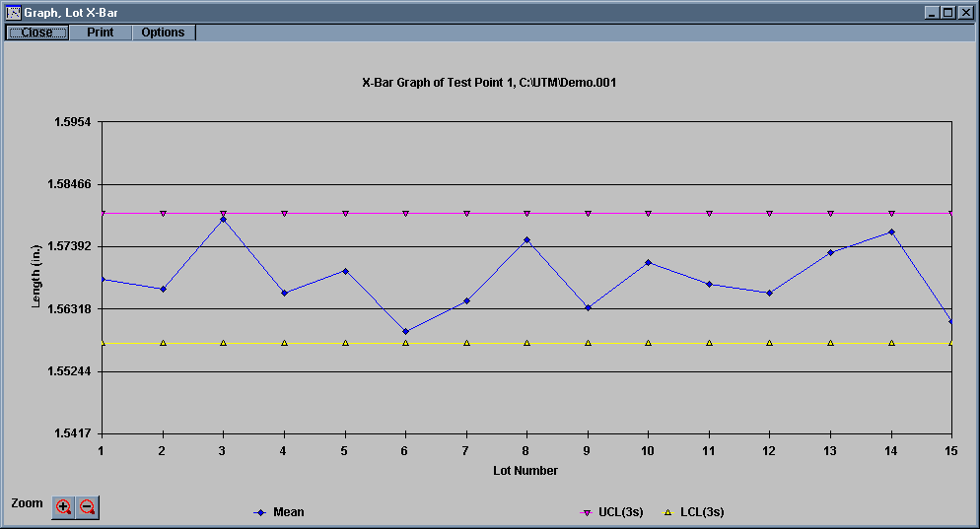Click the x-axis label 1
Image resolution: width=980 pixels, height=529 pixels.
tap(101, 451)
